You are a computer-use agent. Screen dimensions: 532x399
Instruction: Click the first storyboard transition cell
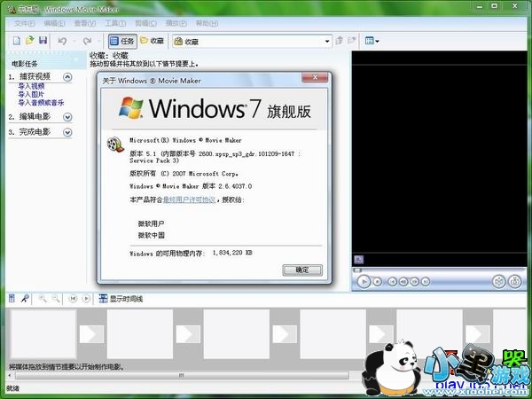tap(91, 334)
